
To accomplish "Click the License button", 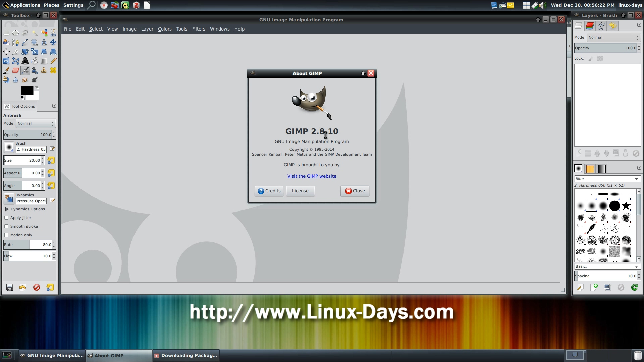I will coord(300,191).
